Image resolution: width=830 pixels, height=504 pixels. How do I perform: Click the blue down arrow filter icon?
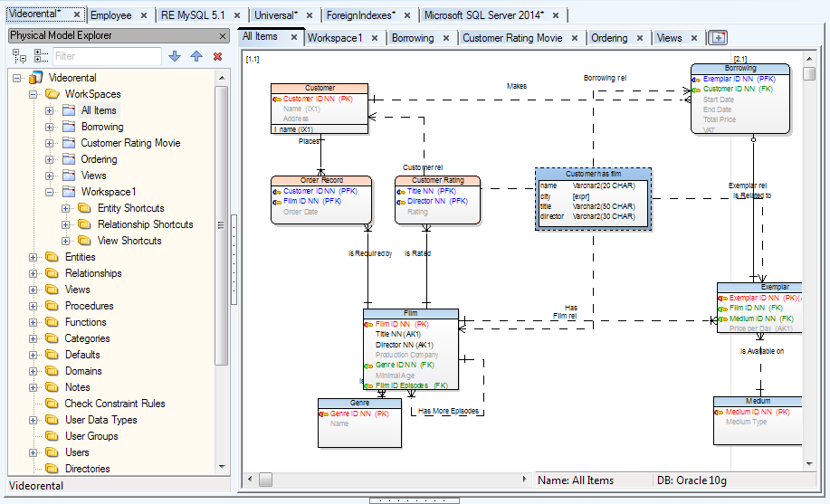click(x=175, y=56)
